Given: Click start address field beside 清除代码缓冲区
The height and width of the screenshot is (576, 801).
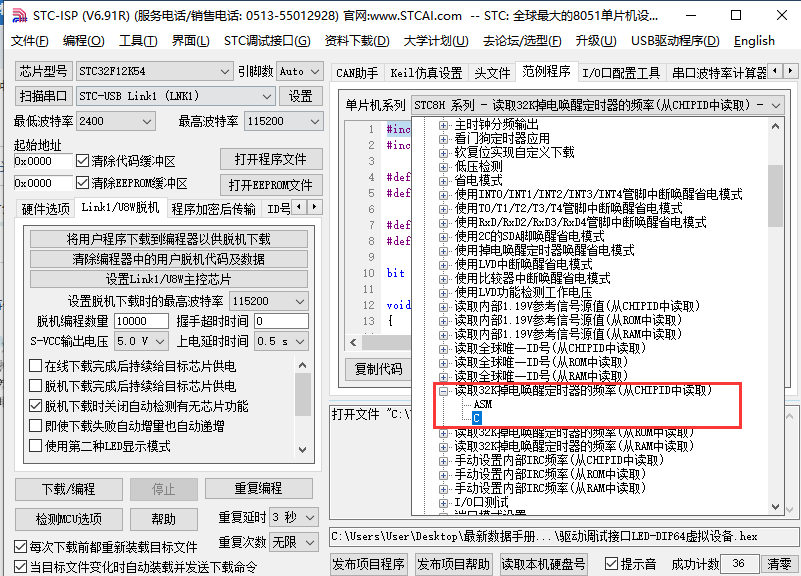Looking at the screenshot, I should click(x=43, y=161).
